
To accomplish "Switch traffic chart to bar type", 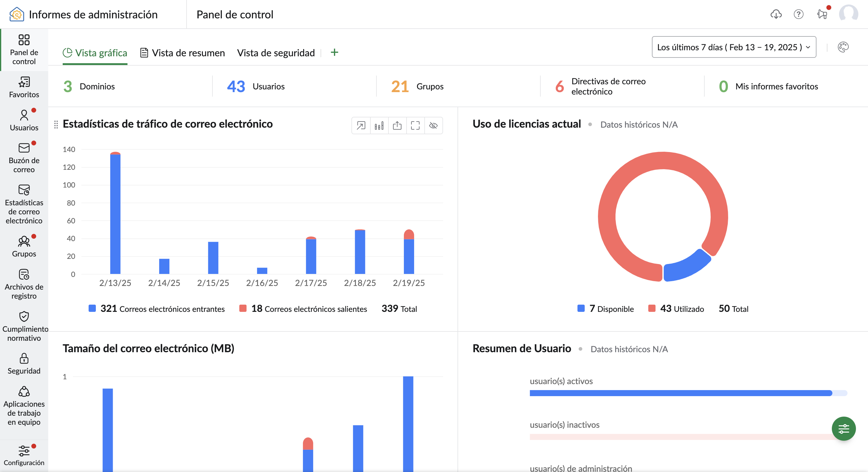I will coord(379,126).
